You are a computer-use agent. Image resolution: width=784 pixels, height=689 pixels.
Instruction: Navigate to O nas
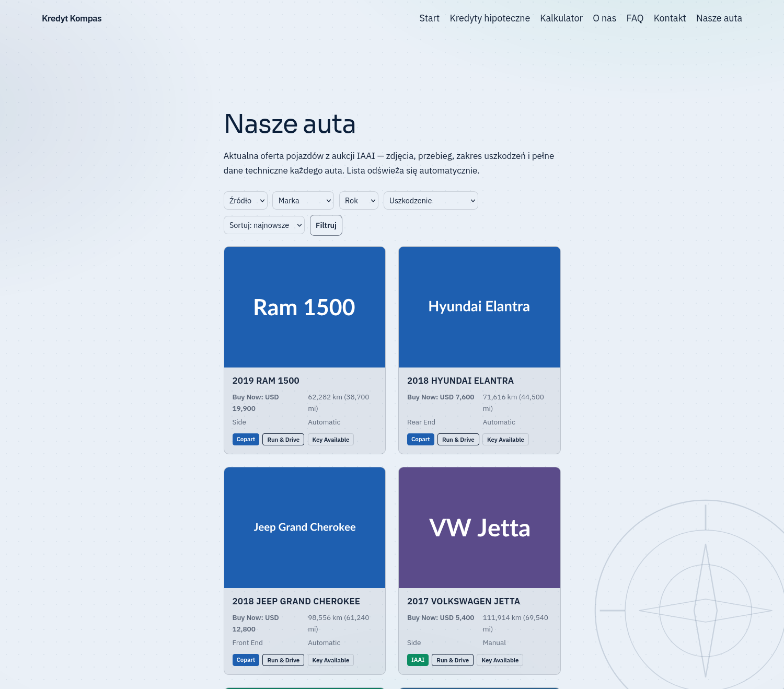[604, 18]
